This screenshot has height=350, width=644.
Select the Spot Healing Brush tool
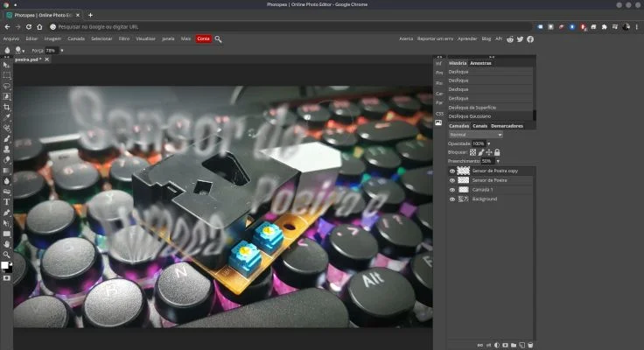tap(7, 128)
